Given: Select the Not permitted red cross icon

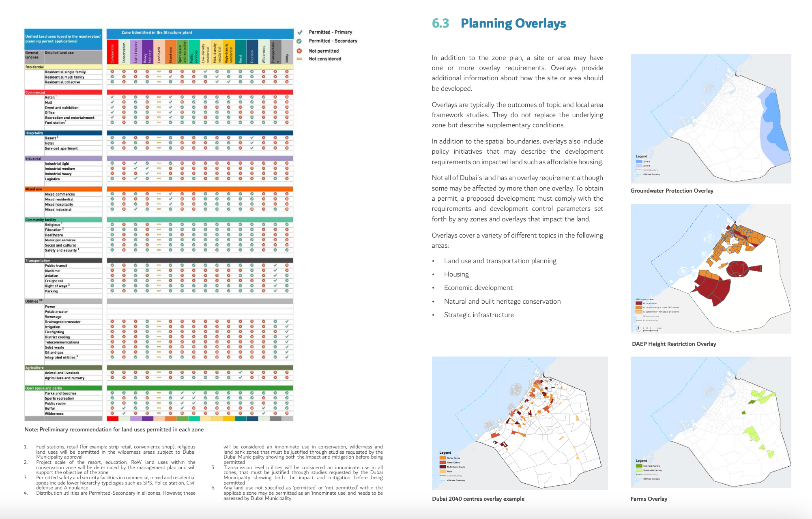Looking at the screenshot, I should 300,50.
